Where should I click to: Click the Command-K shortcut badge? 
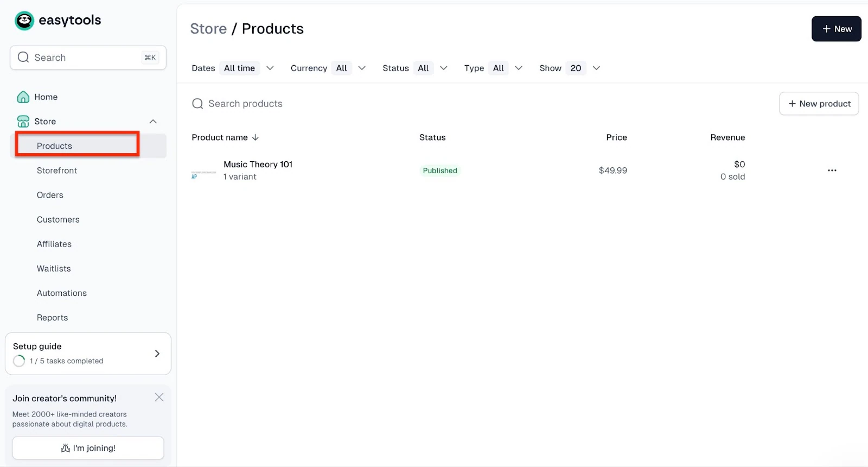click(x=150, y=58)
